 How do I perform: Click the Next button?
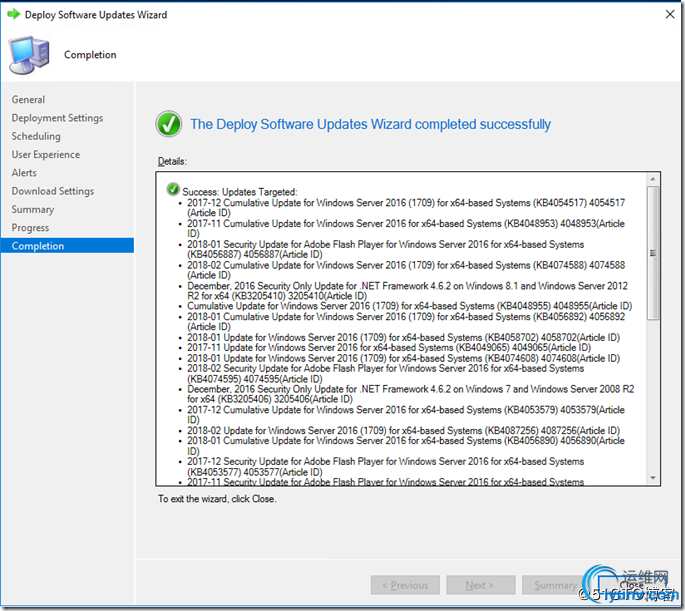pyautogui.click(x=481, y=585)
